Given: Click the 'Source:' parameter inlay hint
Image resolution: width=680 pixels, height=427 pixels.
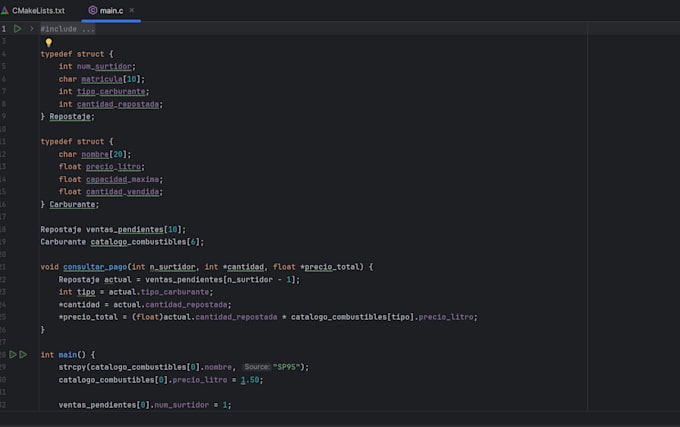Looking at the screenshot, I should coord(256,367).
